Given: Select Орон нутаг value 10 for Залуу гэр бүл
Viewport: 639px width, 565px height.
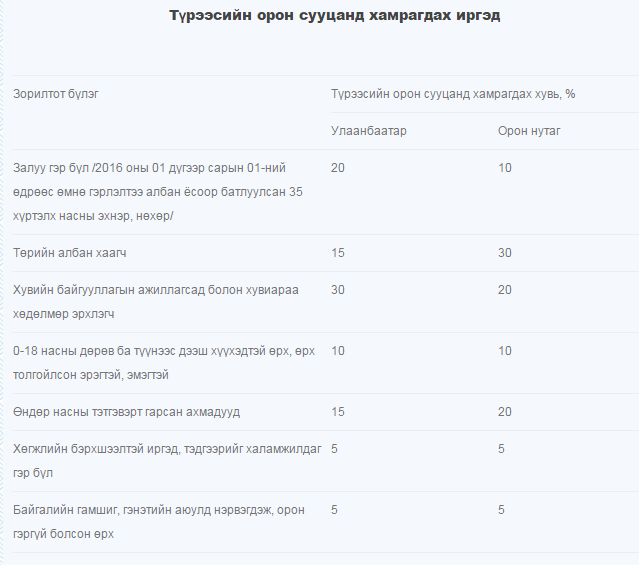Looking at the screenshot, I should pyautogui.click(x=505, y=168).
